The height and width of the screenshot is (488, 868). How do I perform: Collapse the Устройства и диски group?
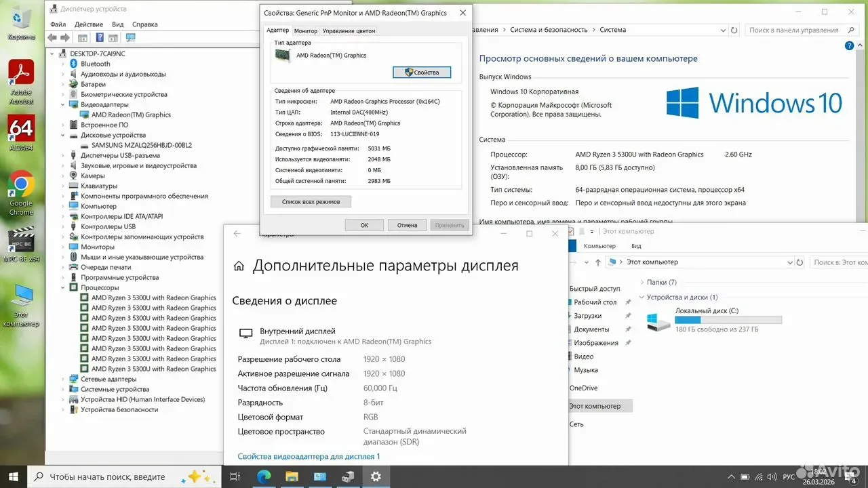642,297
